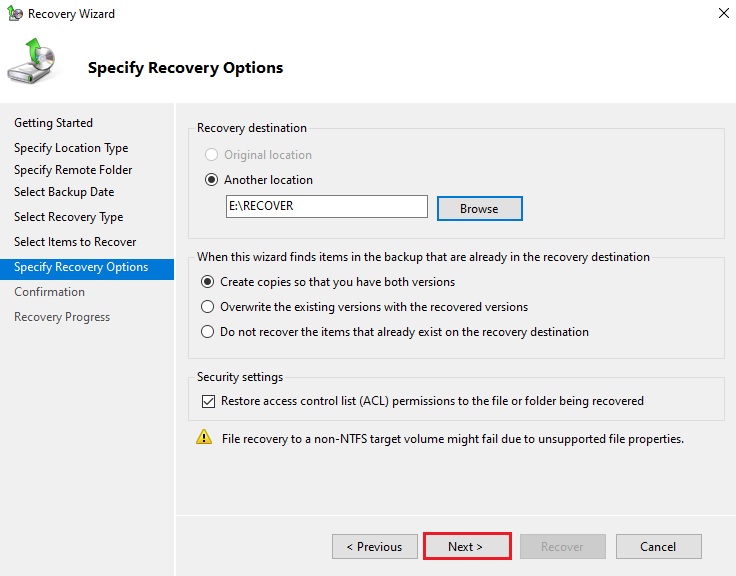Click the Recovery Wizard title bar icon
Image resolution: width=736 pixels, height=576 pixels.
point(15,14)
